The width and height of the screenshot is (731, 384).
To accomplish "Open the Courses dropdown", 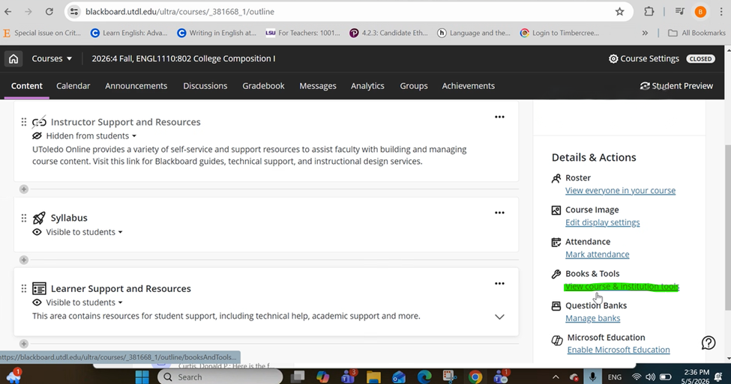I will pyautogui.click(x=52, y=59).
